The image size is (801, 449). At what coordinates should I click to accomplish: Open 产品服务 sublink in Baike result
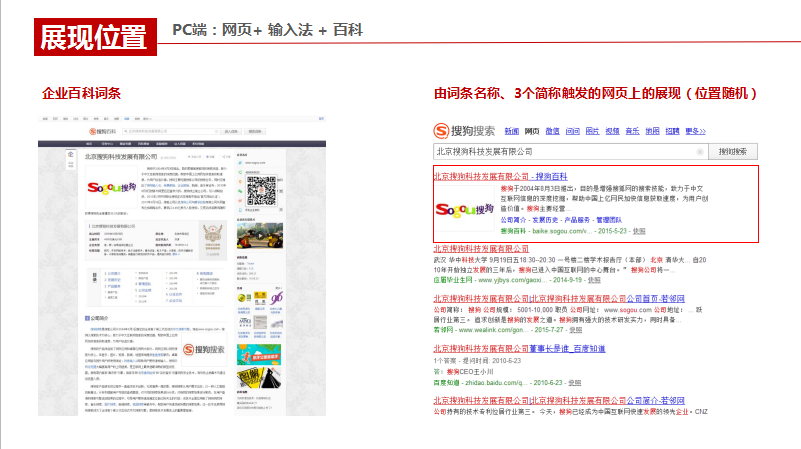pos(577,220)
